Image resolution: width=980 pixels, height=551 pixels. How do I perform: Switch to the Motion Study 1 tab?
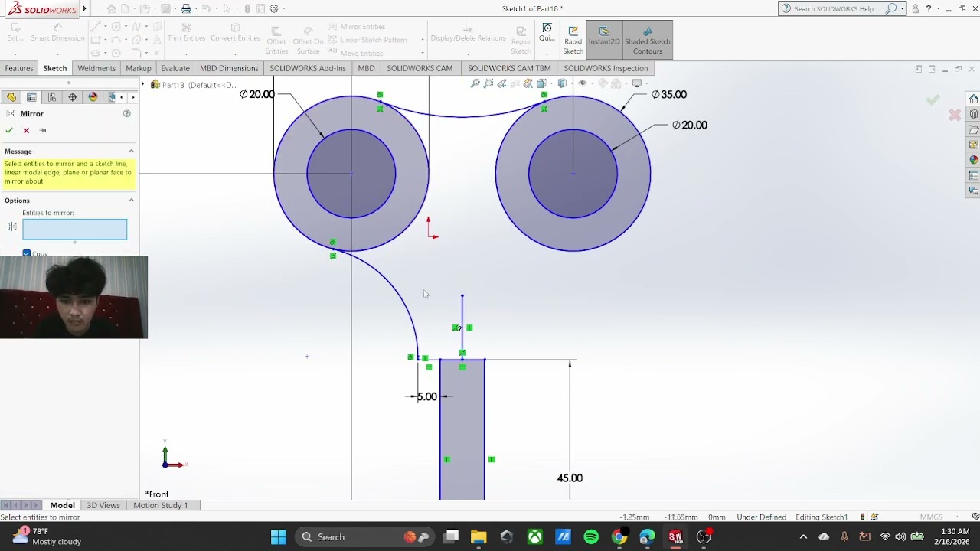[160, 505]
